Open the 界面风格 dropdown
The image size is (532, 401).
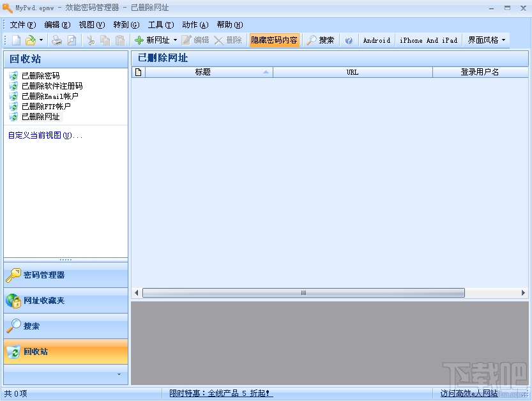[x=487, y=40]
